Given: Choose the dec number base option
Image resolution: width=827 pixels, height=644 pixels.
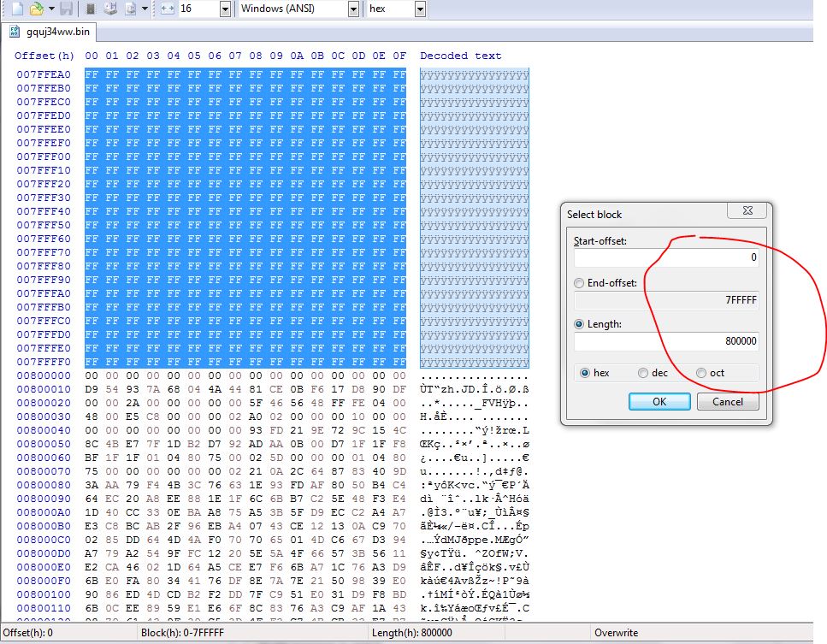Looking at the screenshot, I should [x=643, y=373].
